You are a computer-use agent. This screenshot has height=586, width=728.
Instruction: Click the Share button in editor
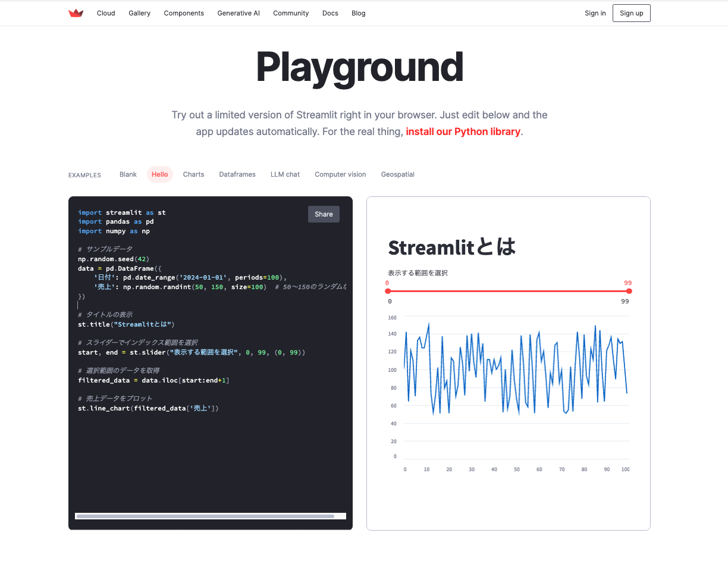tap(324, 214)
